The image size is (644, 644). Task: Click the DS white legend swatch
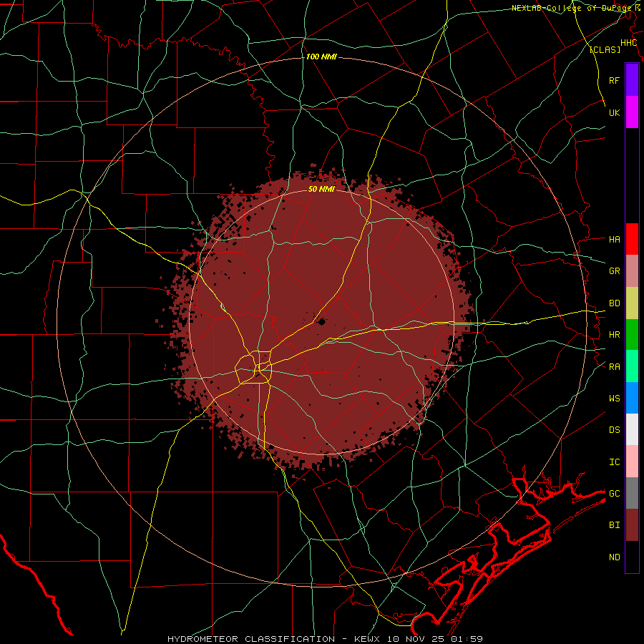click(x=632, y=429)
